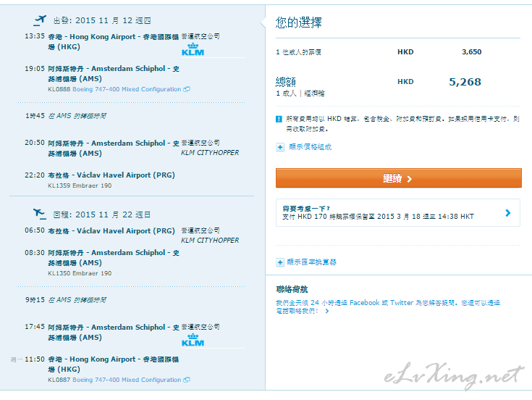Click the outbound departure airplane icon
The image size is (532, 400).
coord(39,20)
